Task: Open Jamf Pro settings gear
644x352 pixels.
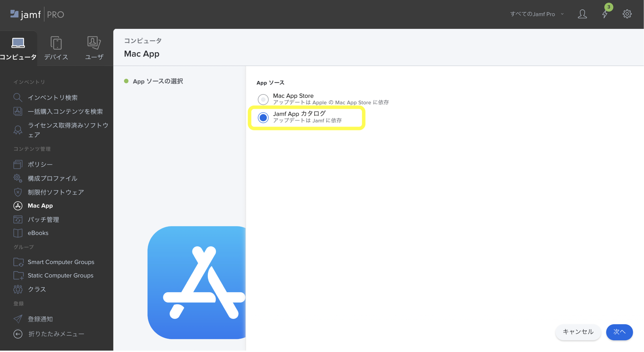Action: click(x=627, y=14)
